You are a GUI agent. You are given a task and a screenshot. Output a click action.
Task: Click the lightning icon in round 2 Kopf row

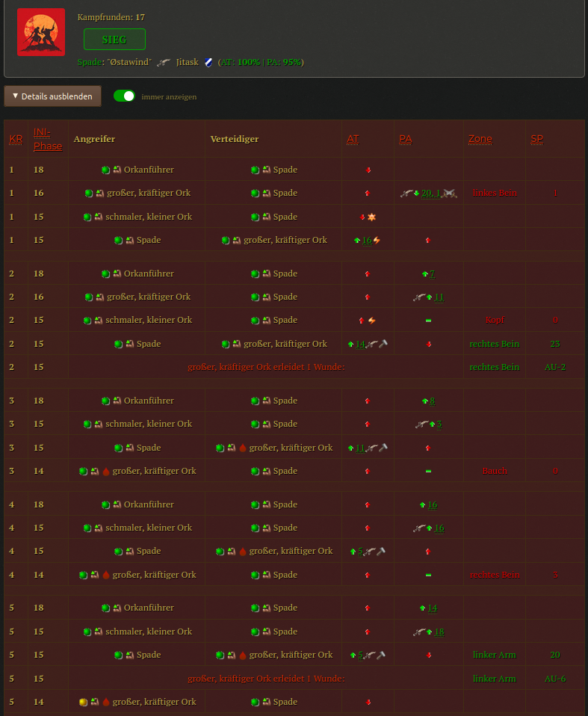click(x=372, y=321)
